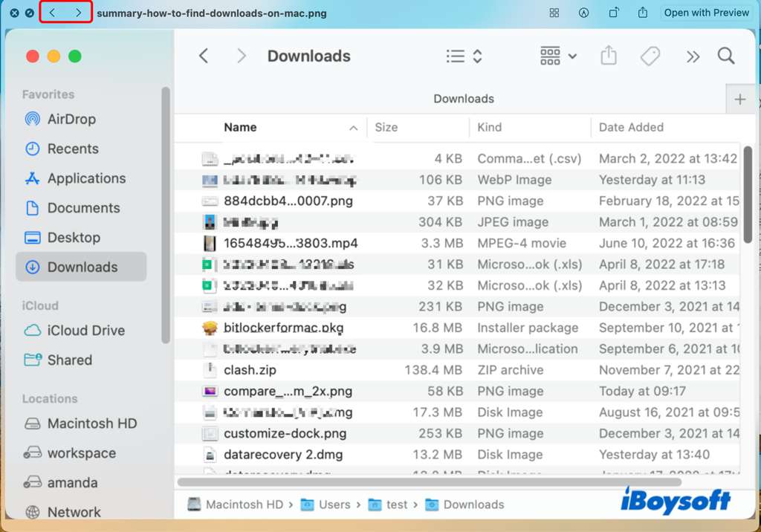
Task: Switch to the Downloads tab
Action: 464,99
